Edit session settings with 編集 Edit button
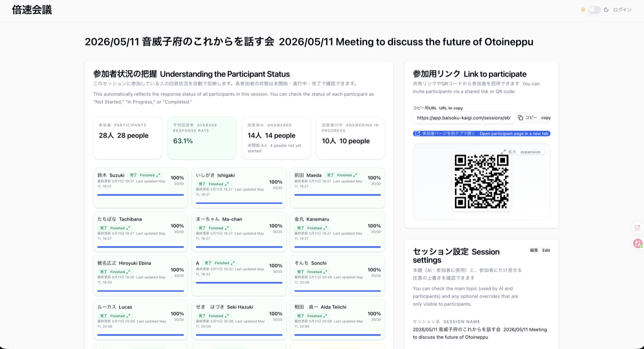This screenshot has height=349, width=644. [x=540, y=250]
